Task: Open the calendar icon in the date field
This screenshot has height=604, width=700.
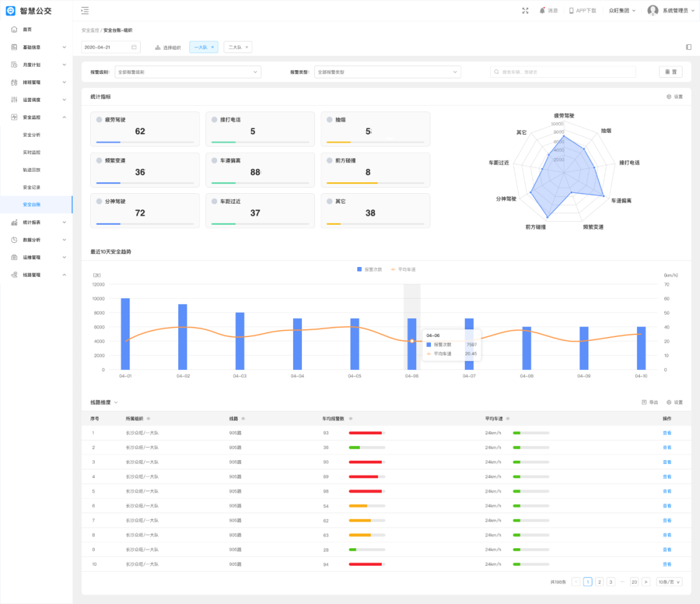Action: pos(134,47)
